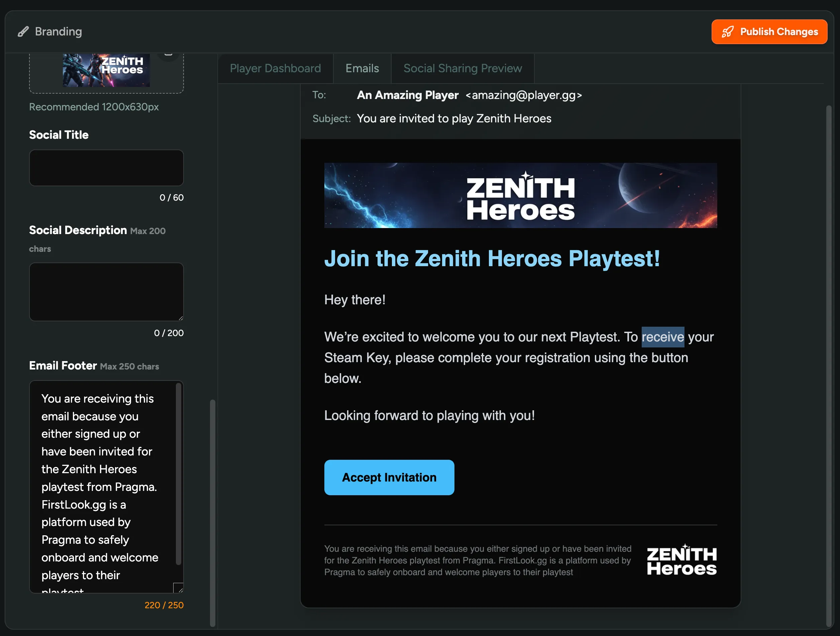The width and height of the screenshot is (840, 636).
Task: Click the Branding paintbrush icon
Action: (x=23, y=31)
